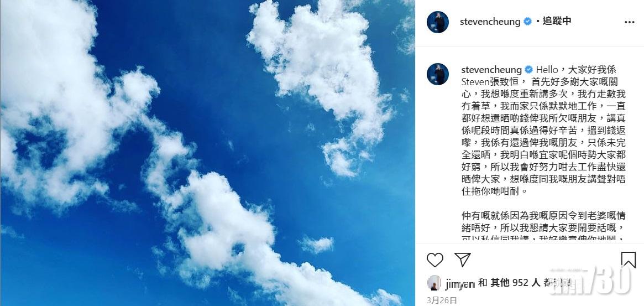Click the verified badge beside the caption username

(x=528, y=70)
